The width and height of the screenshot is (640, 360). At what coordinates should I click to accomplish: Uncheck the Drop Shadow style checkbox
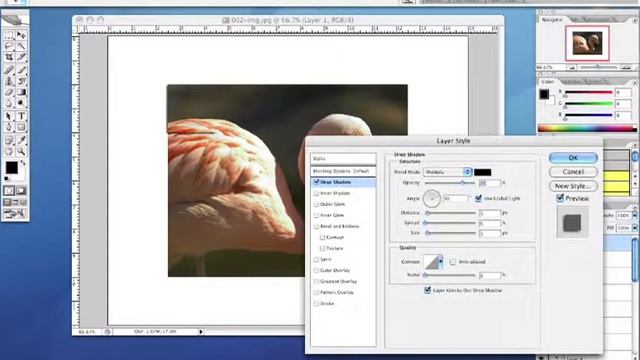pos(316,182)
